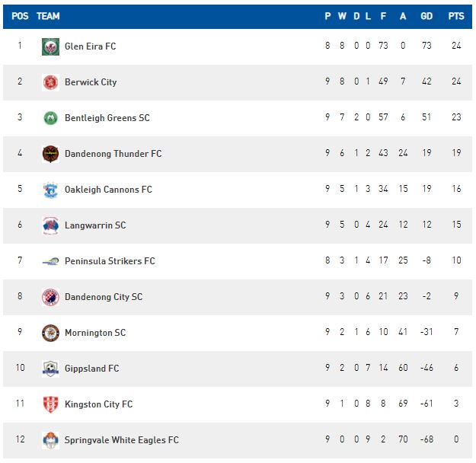Open the Glen Eira FC team link
The height and width of the screenshot is (463, 476).
(x=90, y=46)
